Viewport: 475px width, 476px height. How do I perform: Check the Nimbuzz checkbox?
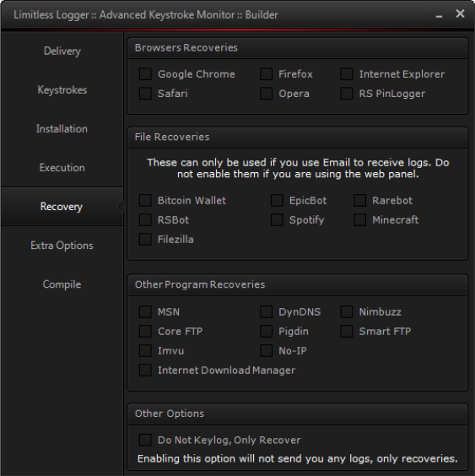pyautogui.click(x=347, y=311)
